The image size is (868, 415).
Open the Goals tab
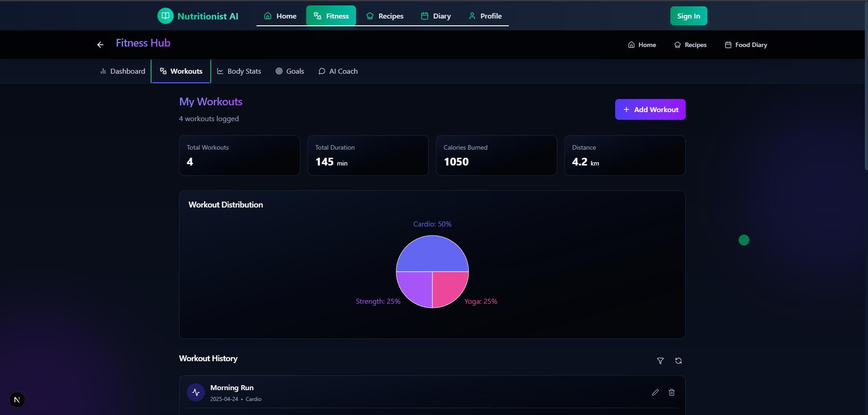pyautogui.click(x=290, y=71)
